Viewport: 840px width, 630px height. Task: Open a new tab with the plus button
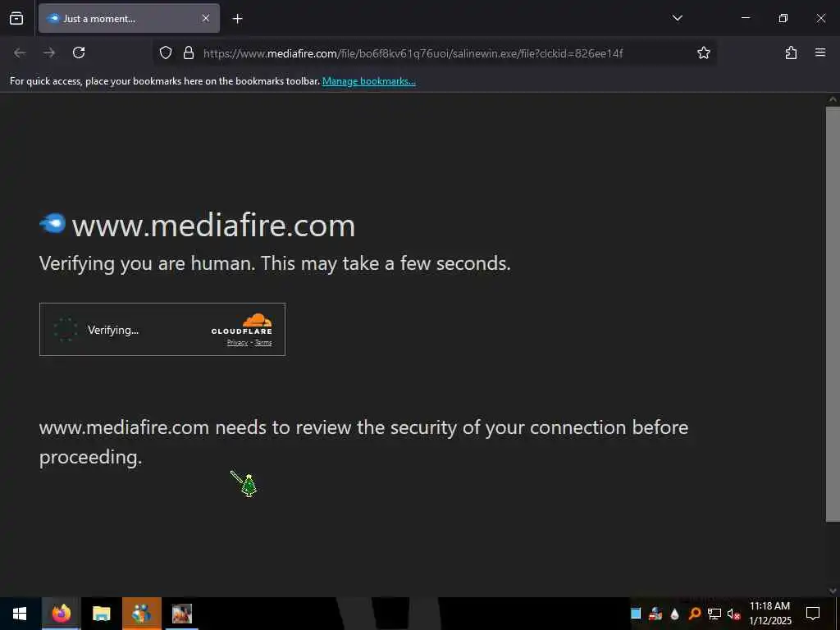(238, 19)
